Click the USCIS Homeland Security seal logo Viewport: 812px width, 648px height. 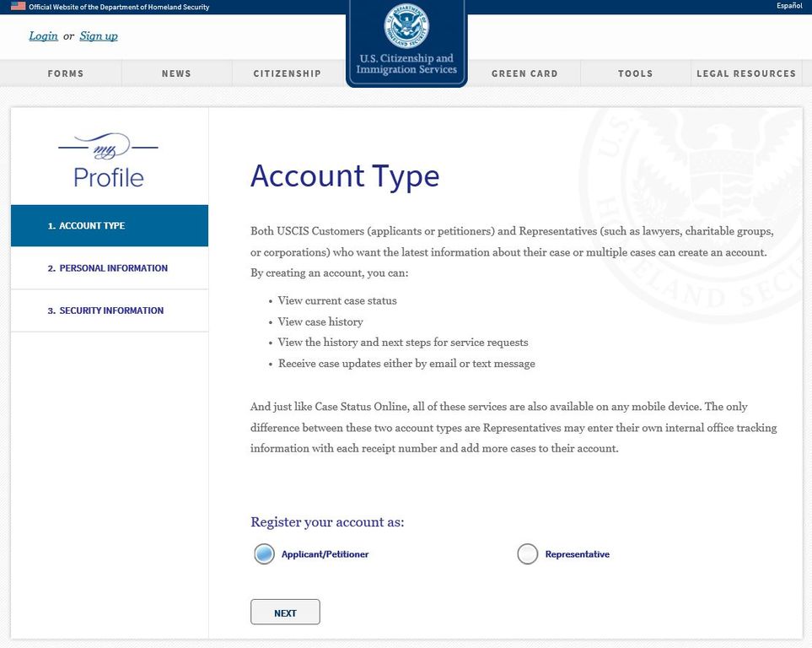pyautogui.click(x=406, y=25)
